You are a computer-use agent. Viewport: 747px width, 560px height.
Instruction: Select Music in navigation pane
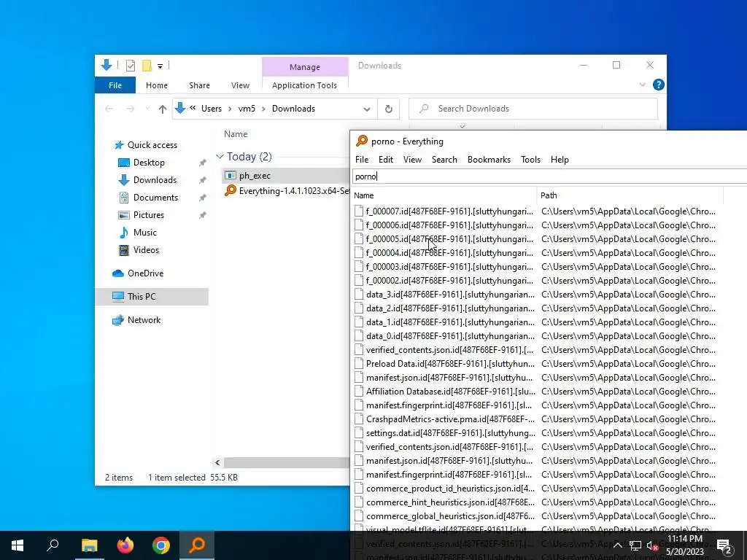145,233
